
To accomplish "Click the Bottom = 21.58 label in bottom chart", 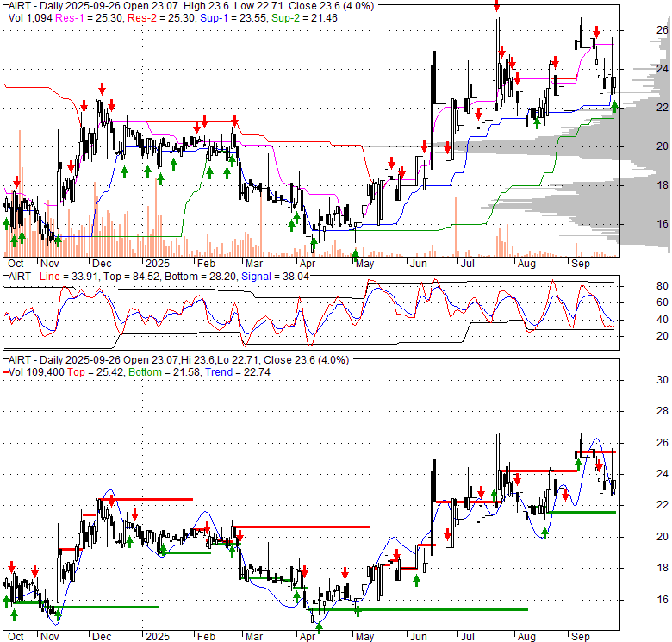I will click(x=165, y=372).
